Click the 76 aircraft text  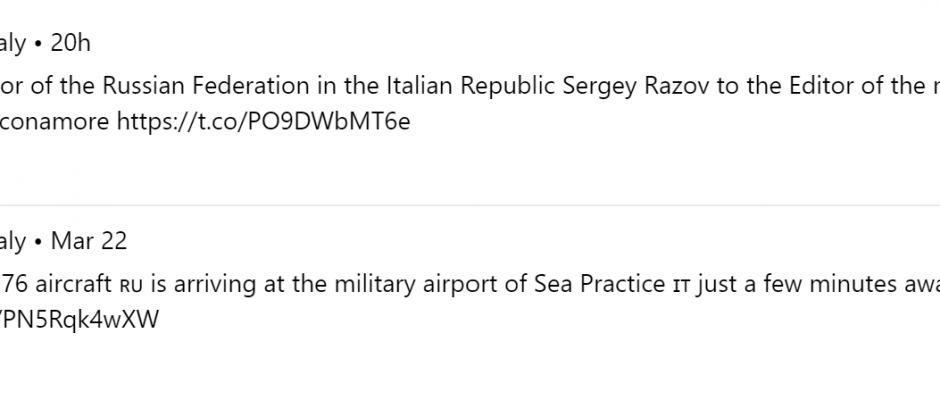(x=58, y=284)
